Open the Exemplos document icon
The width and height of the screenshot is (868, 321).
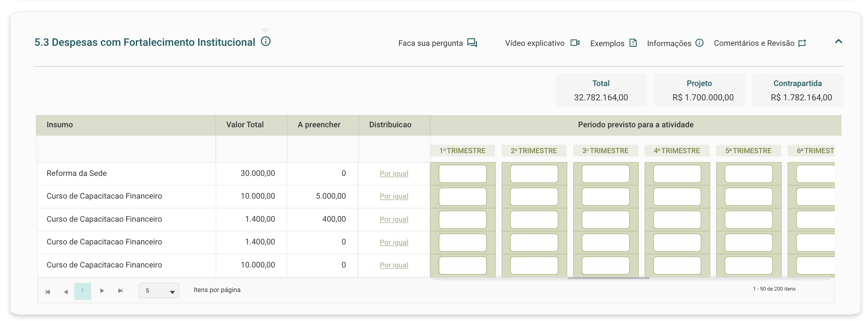(633, 43)
